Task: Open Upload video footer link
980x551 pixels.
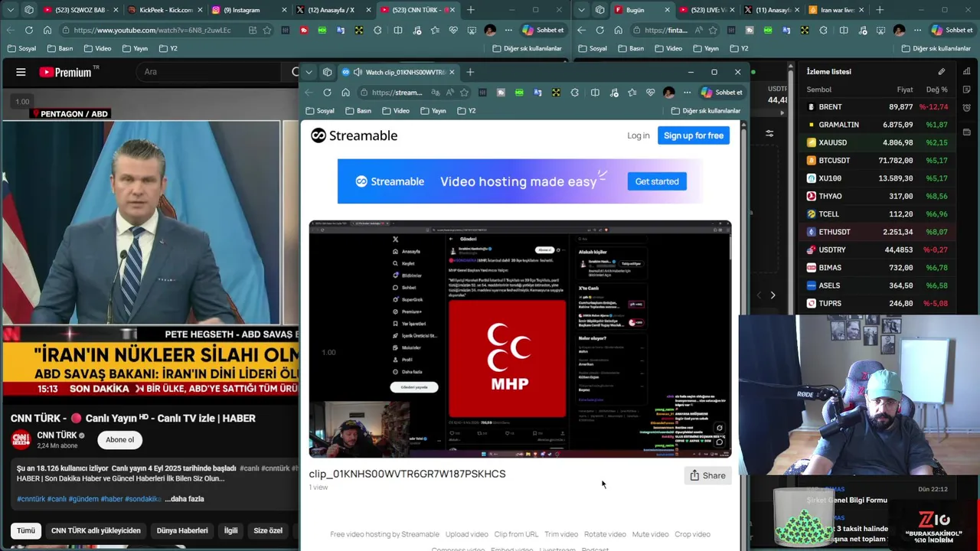Action: [466, 534]
